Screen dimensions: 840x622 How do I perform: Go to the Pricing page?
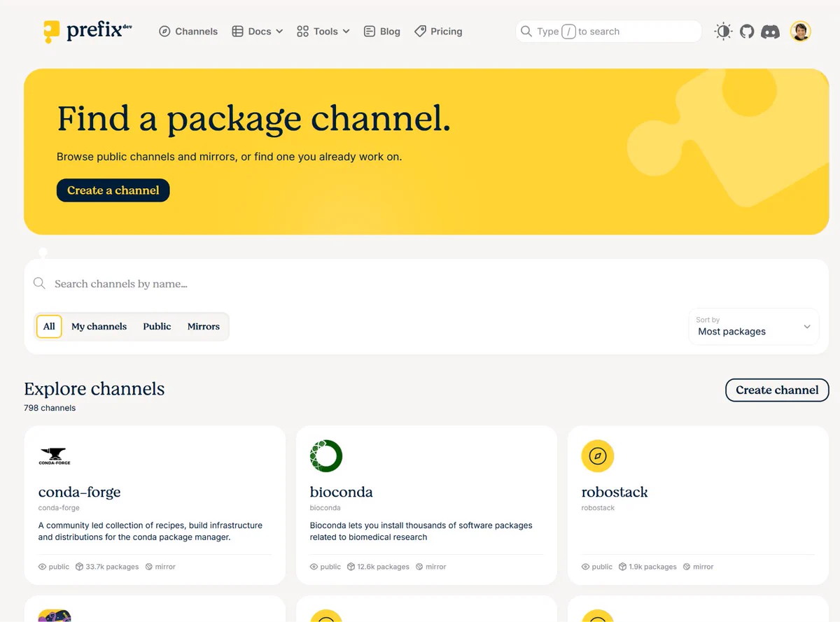(438, 31)
